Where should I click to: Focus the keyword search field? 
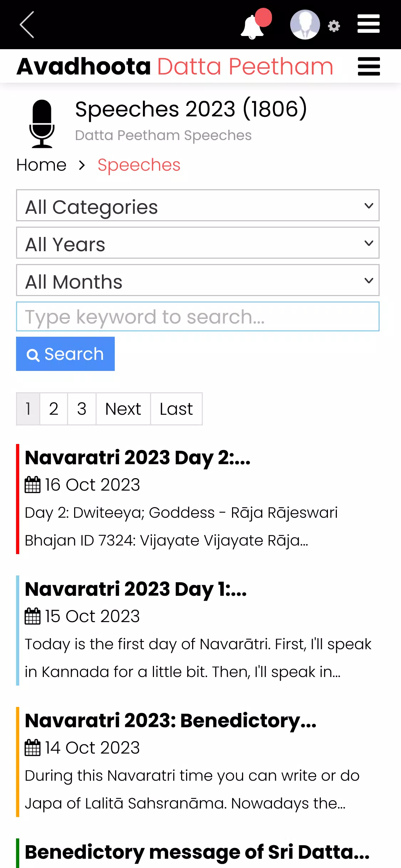(x=198, y=317)
